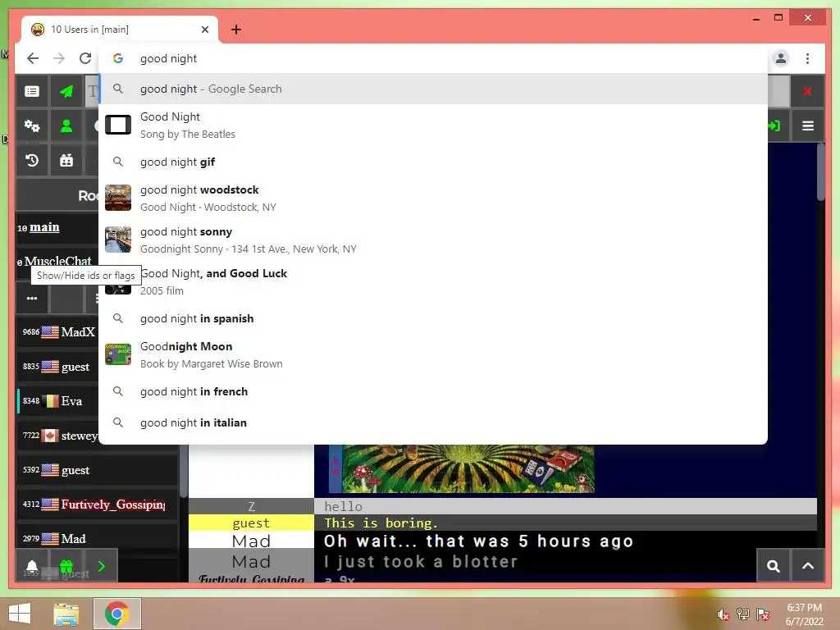
Task: Select user 'Mad' with id 2979
Action: [x=97, y=538]
